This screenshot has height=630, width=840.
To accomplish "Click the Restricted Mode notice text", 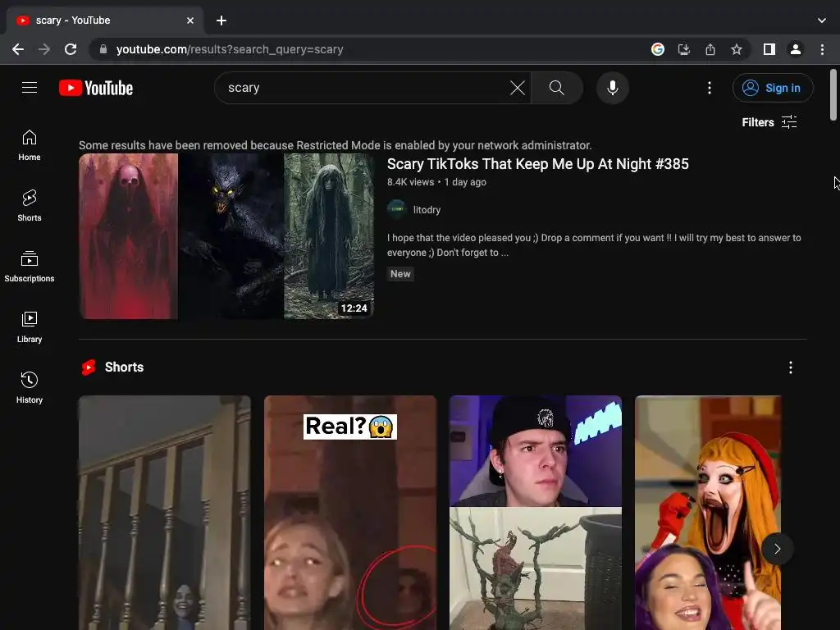I will point(336,145).
